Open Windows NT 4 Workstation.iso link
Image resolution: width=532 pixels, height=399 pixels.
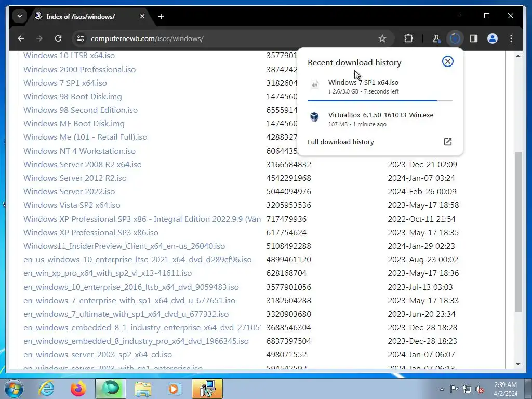click(79, 151)
